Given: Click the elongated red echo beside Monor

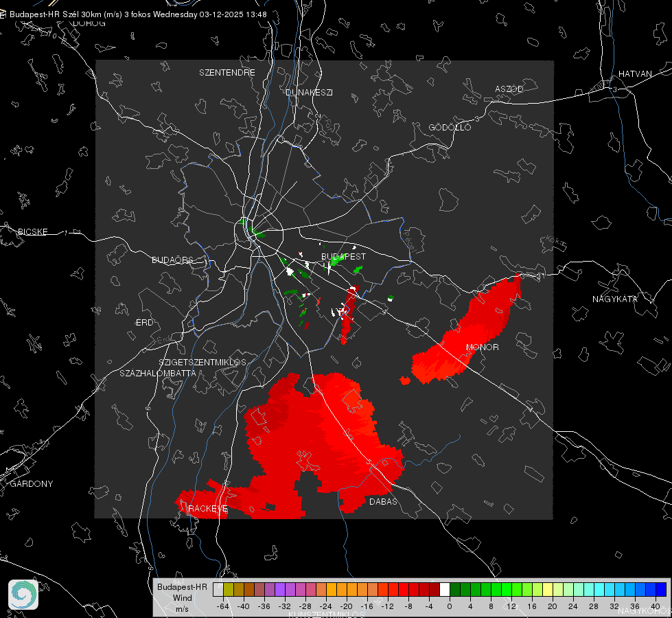Looking at the screenshot, I should click(x=467, y=330).
